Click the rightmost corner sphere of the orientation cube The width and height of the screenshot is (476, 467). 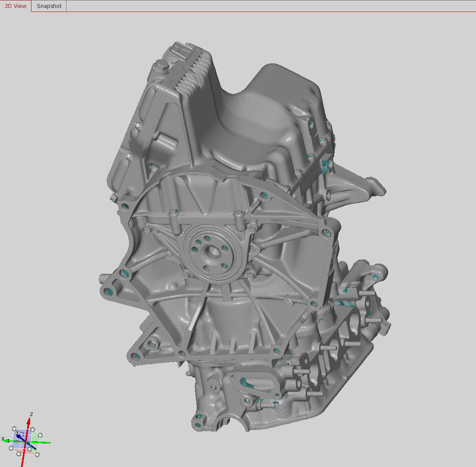pos(40,435)
